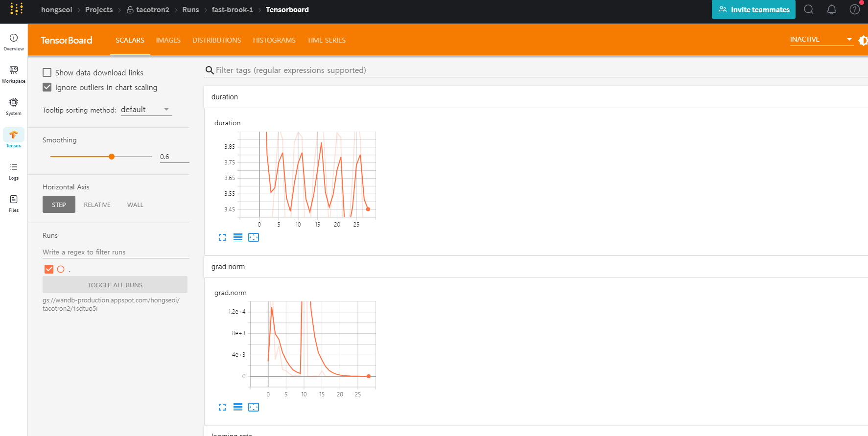Click the smoothing value field 0.6
868x436 pixels.
(174, 157)
